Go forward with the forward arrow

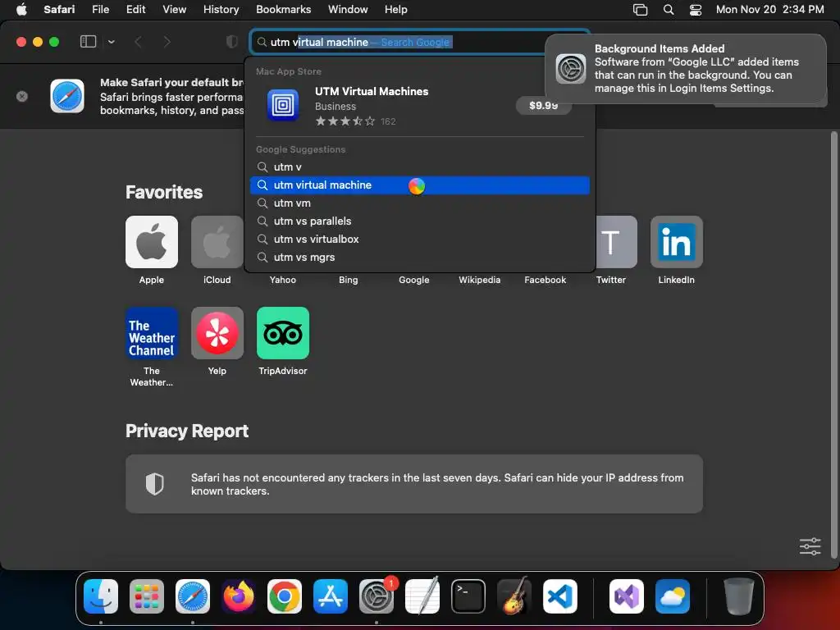167,41
